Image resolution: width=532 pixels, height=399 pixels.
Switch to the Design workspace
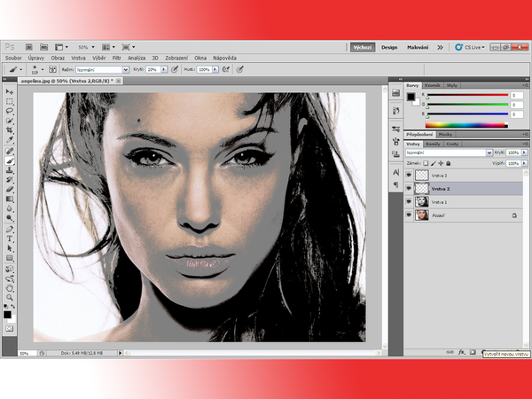[x=389, y=47]
